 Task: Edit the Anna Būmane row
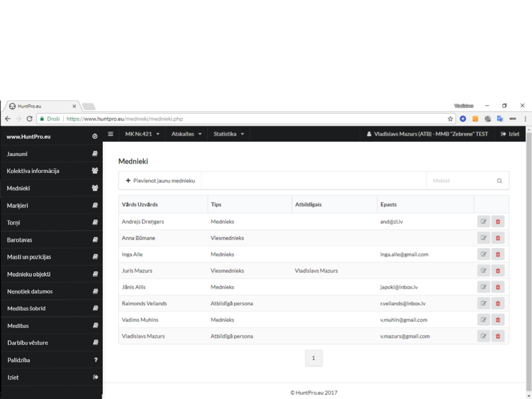484,238
